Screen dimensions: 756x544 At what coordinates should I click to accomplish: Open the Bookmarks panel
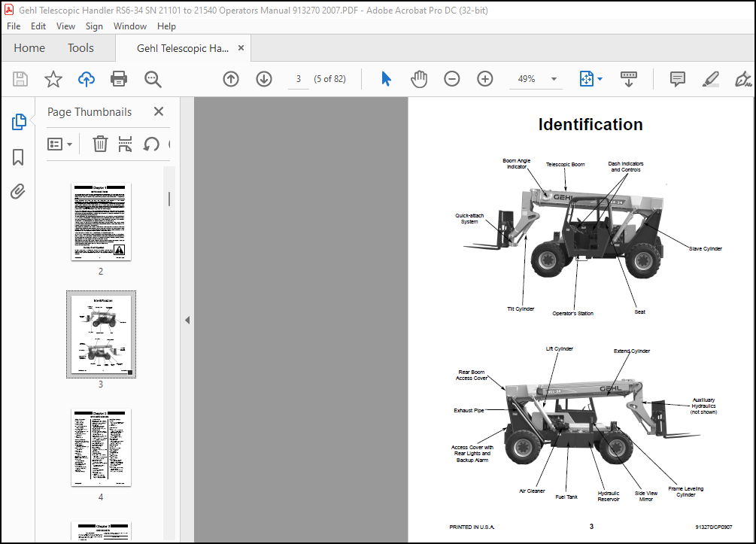pyautogui.click(x=18, y=157)
